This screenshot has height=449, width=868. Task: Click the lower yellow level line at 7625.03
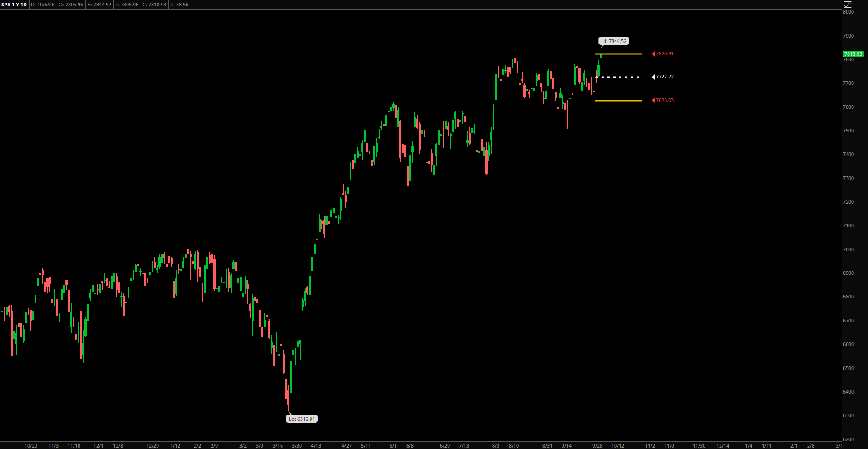coord(618,100)
